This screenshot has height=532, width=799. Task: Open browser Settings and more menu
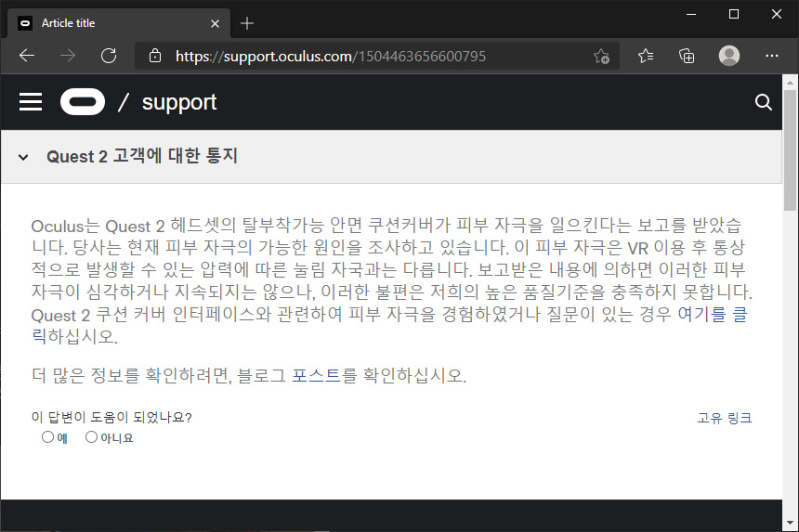[x=772, y=56]
